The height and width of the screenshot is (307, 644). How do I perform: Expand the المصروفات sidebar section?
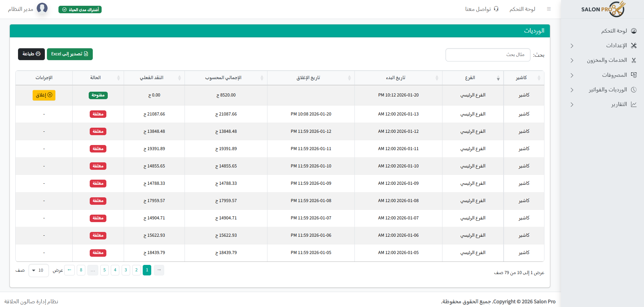coord(572,75)
